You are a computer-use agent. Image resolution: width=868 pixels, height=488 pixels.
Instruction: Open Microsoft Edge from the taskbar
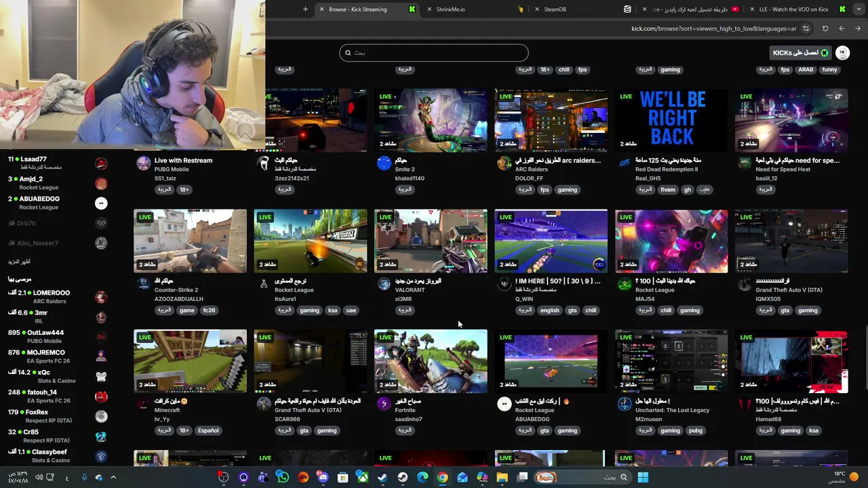point(422,477)
